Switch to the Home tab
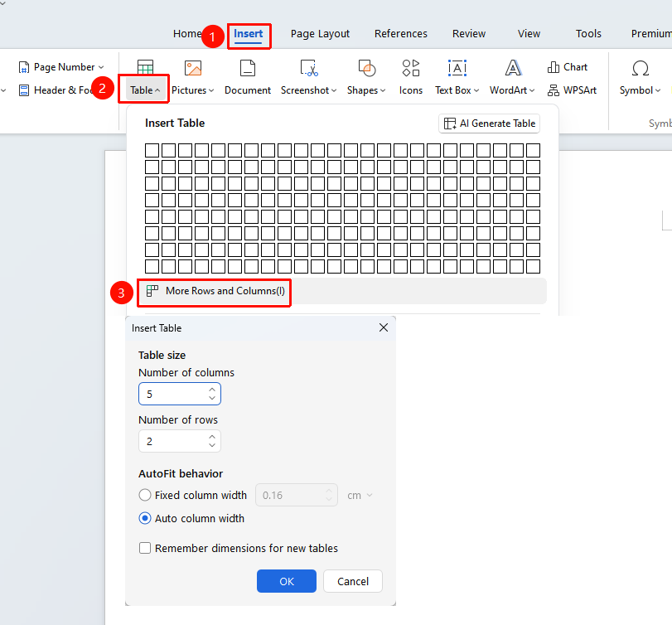 pyautogui.click(x=187, y=34)
